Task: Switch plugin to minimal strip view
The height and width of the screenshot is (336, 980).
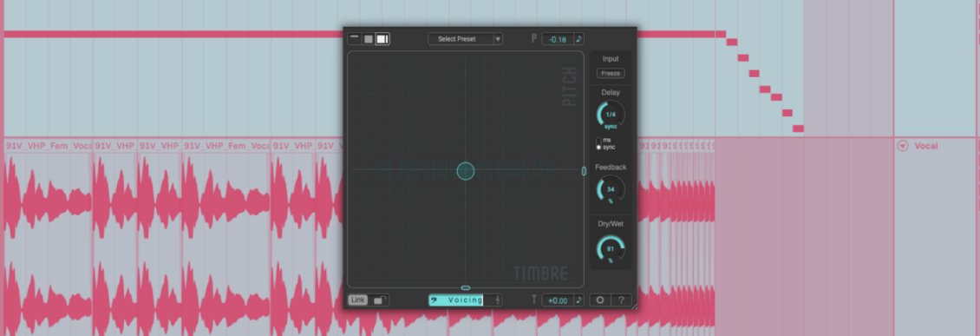Action: click(x=355, y=39)
